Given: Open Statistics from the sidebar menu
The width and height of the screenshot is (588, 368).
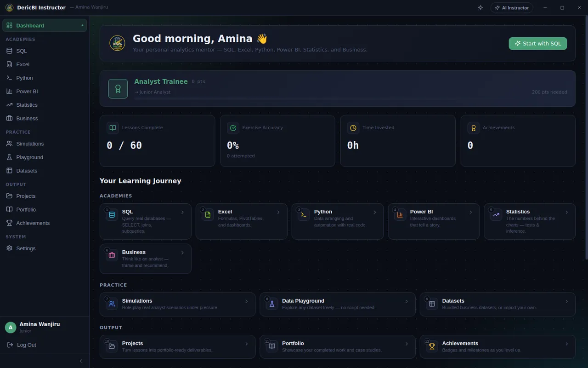Looking at the screenshot, I should pyautogui.click(x=45, y=105).
